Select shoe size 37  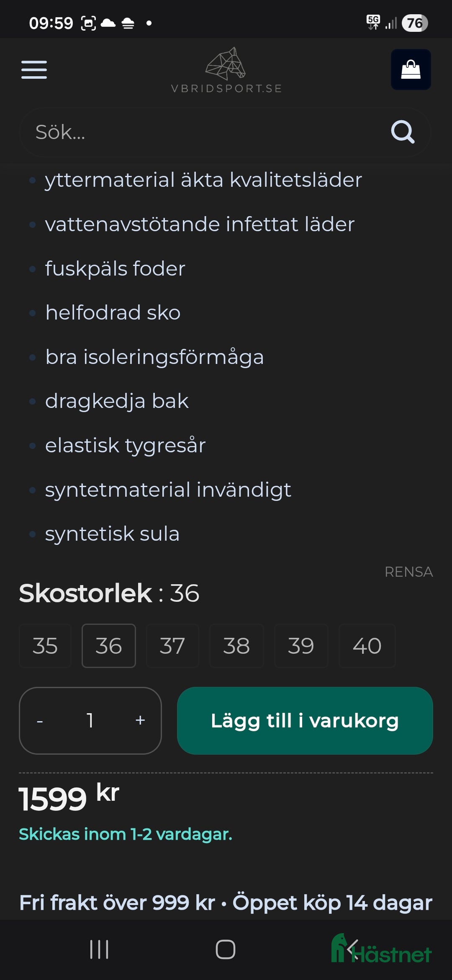click(x=172, y=645)
